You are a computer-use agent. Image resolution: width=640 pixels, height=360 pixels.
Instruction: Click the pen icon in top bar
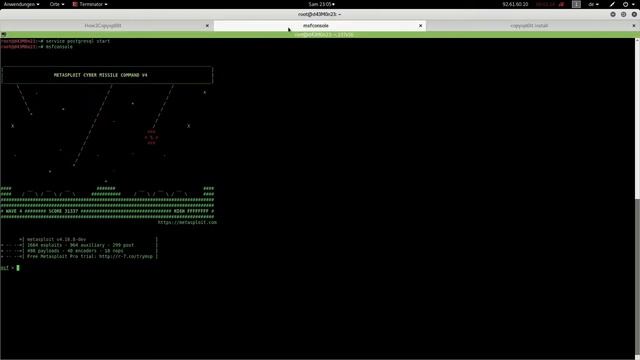tap(612, 4)
